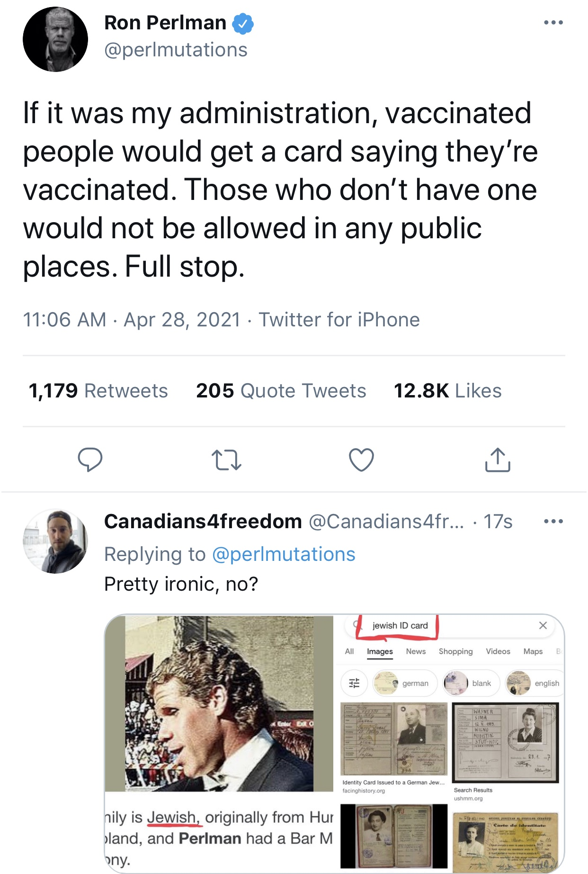
Task: Open the tweet timestamp 11:06 AM
Action: point(64,320)
